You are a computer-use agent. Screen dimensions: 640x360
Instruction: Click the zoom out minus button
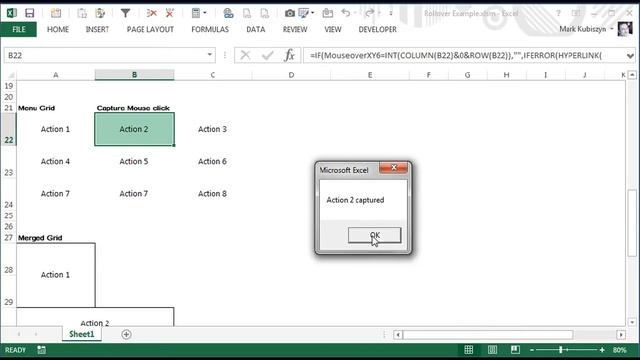(x=532, y=350)
